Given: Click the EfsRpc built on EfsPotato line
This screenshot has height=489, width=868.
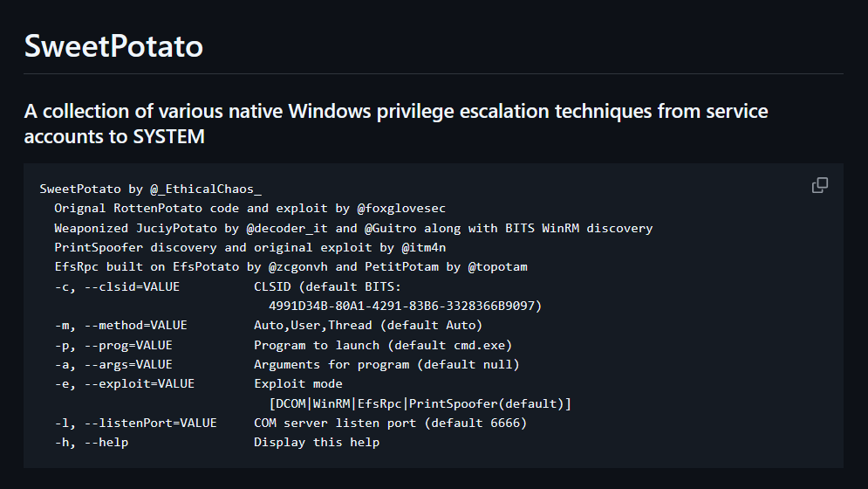Looking at the screenshot, I should point(290,266).
